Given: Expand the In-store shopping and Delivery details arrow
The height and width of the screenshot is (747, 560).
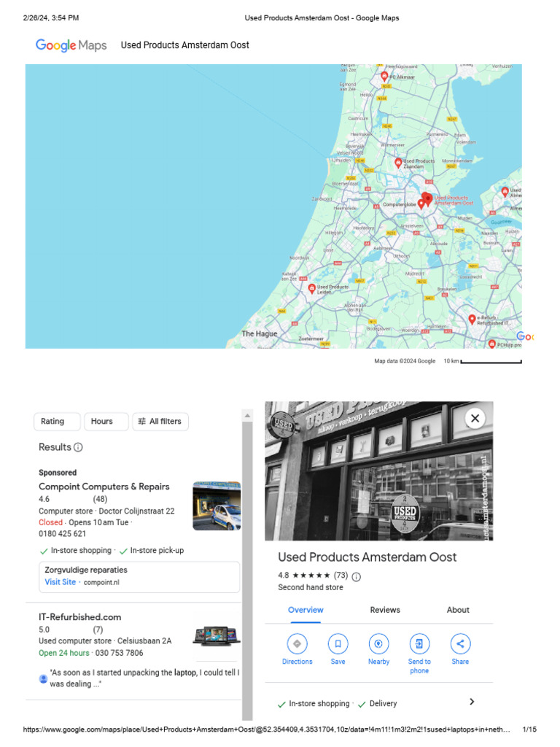Looking at the screenshot, I should 472,702.
